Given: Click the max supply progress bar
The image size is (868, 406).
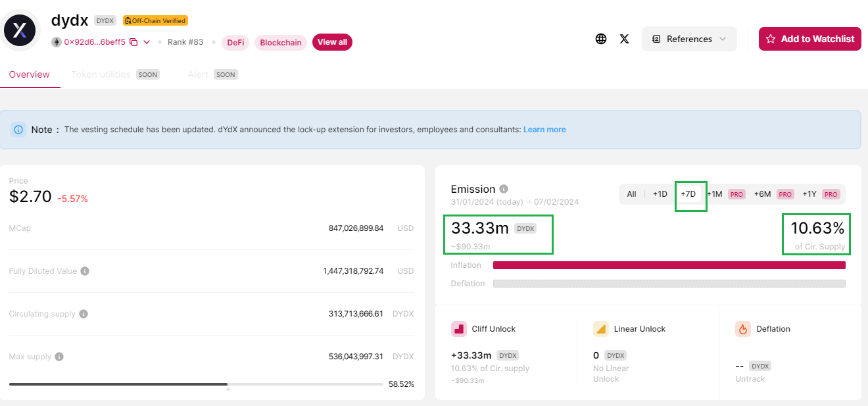Looking at the screenshot, I should [196, 384].
